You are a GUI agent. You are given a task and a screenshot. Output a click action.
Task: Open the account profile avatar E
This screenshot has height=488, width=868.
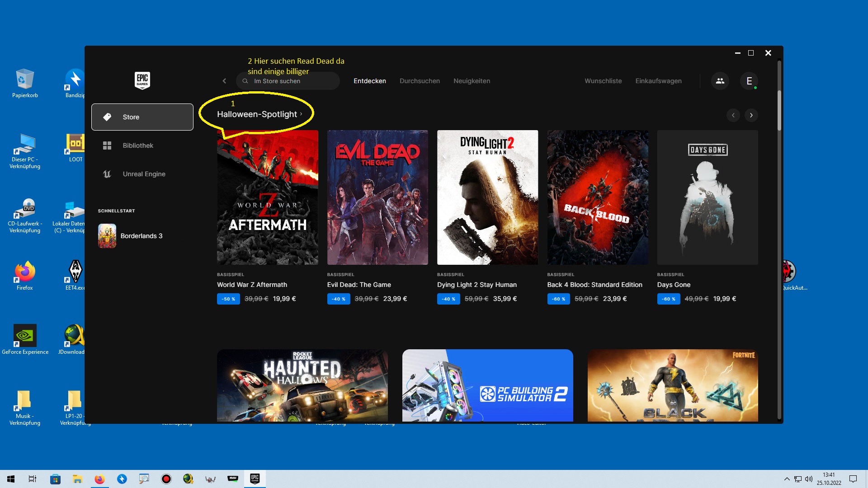tap(749, 81)
